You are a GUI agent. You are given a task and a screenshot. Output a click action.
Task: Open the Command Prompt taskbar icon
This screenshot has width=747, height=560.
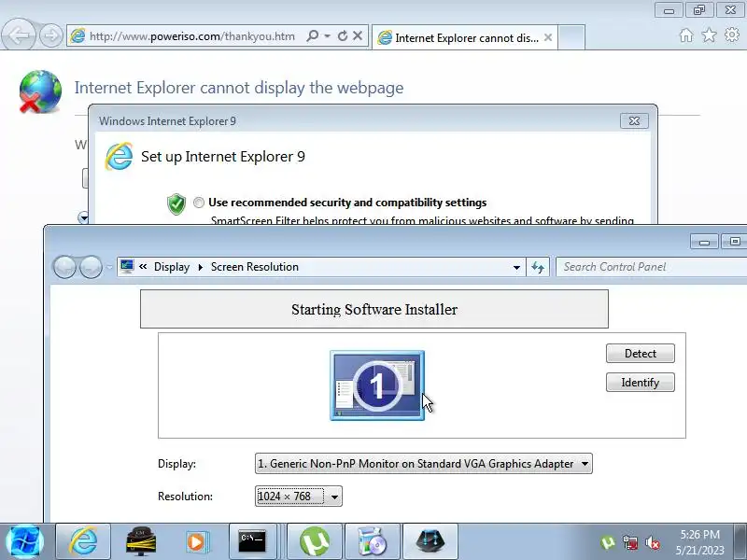click(252, 541)
